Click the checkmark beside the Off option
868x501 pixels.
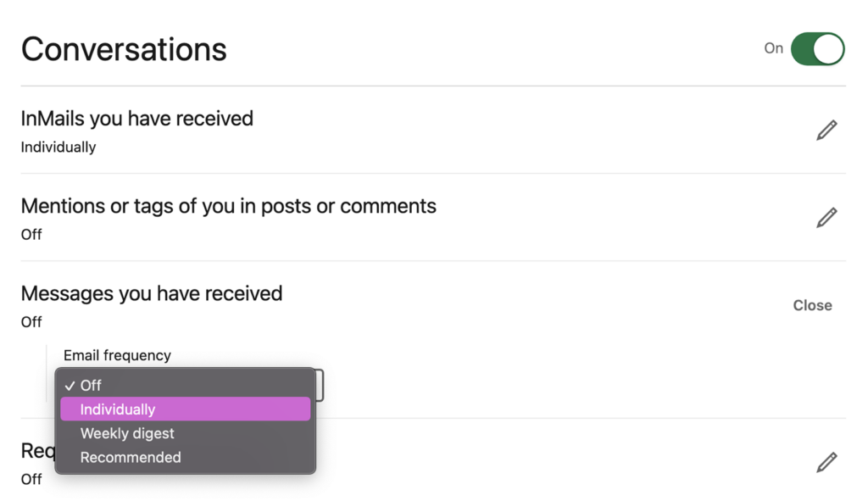coord(70,385)
